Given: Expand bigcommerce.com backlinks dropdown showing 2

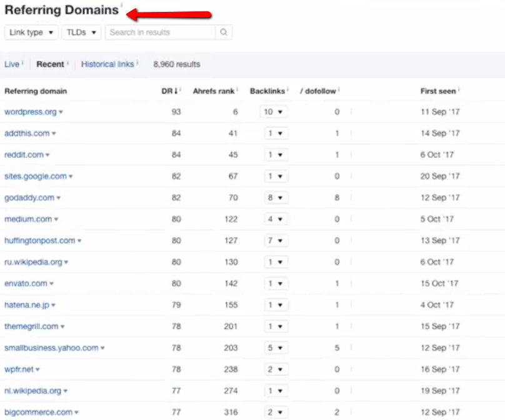Looking at the screenshot, I should [x=276, y=412].
